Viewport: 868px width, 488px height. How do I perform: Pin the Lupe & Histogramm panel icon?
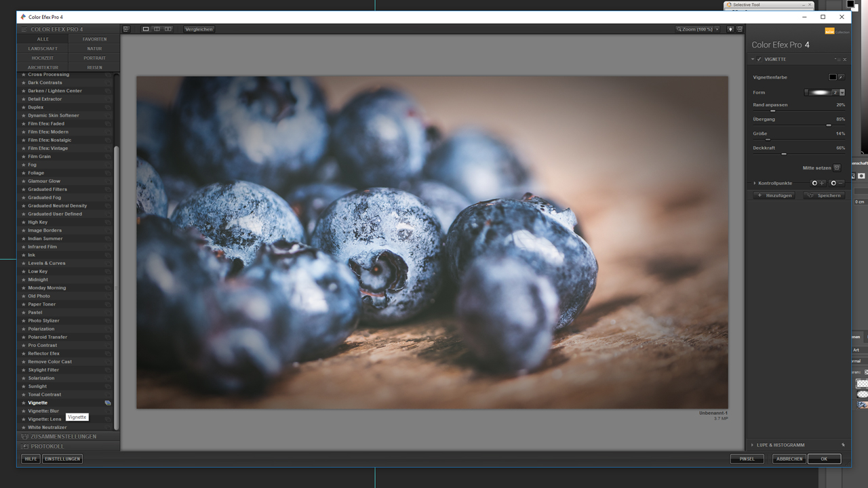pyautogui.click(x=844, y=445)
